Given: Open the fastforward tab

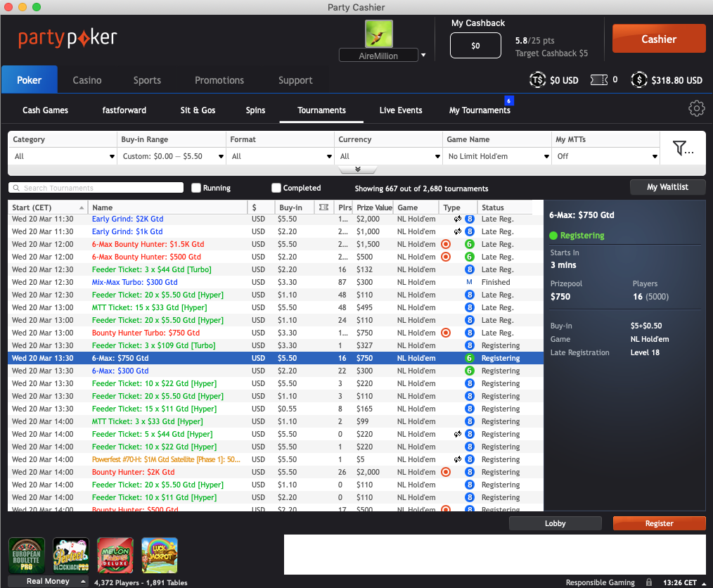Looking at the screenshot, I should coord(124,110).
